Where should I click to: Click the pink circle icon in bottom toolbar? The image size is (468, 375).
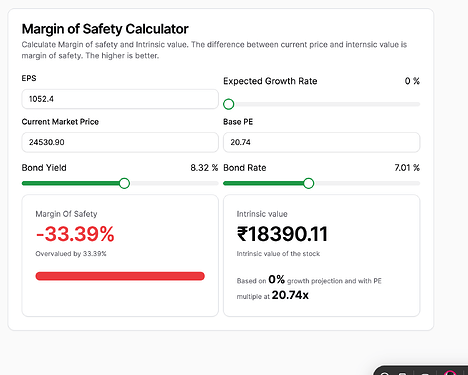(x=450, y=373)
